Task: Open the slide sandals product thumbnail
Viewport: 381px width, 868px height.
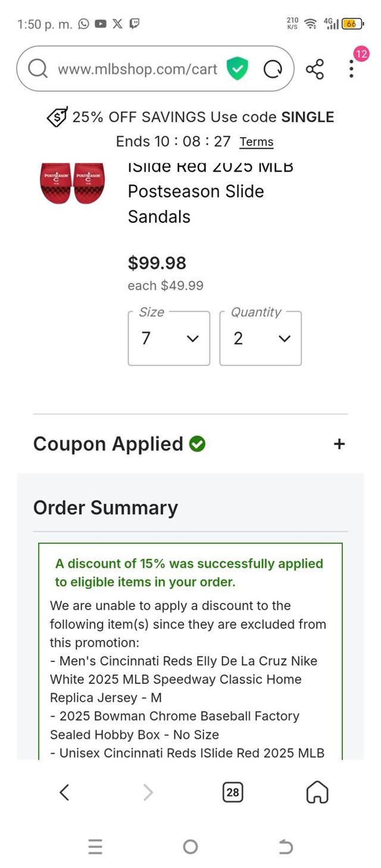Action: [x=72, y=183]
